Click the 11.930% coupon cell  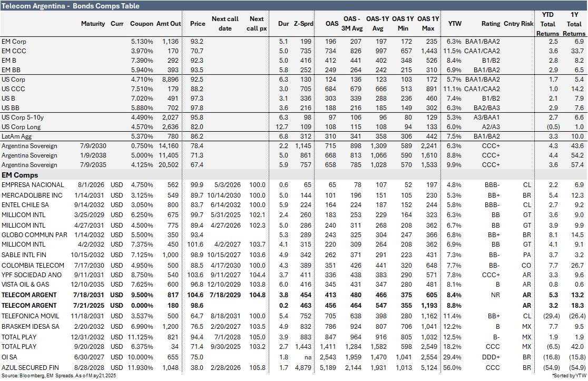point(140,368)
